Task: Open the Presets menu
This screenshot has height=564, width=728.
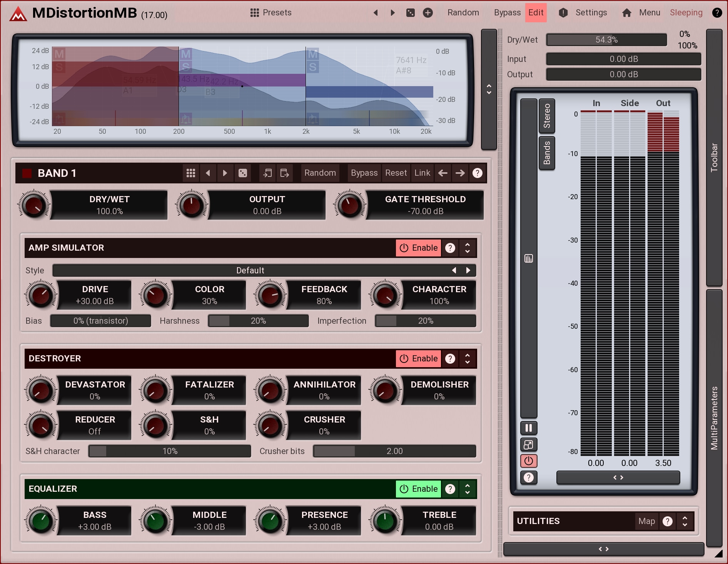Action: pyautogui.click(x=271, y=13)
